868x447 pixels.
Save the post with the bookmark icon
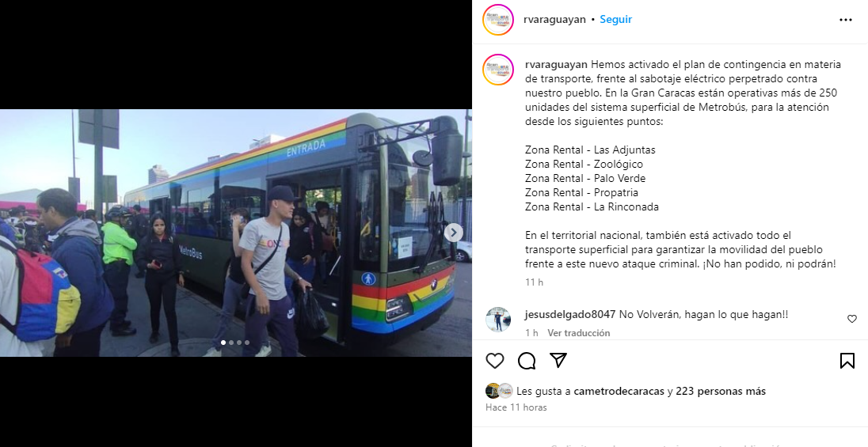point(847,361)
